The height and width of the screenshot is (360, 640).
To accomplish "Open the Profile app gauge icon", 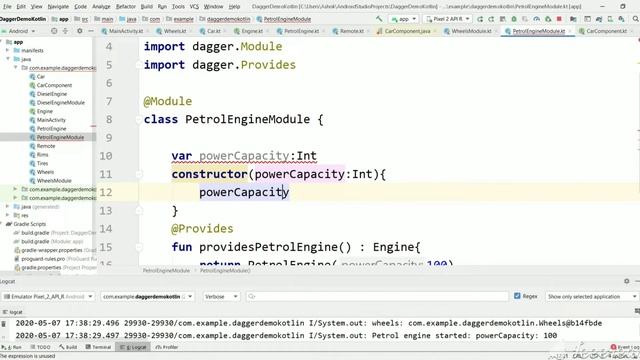I will [536, 19].
